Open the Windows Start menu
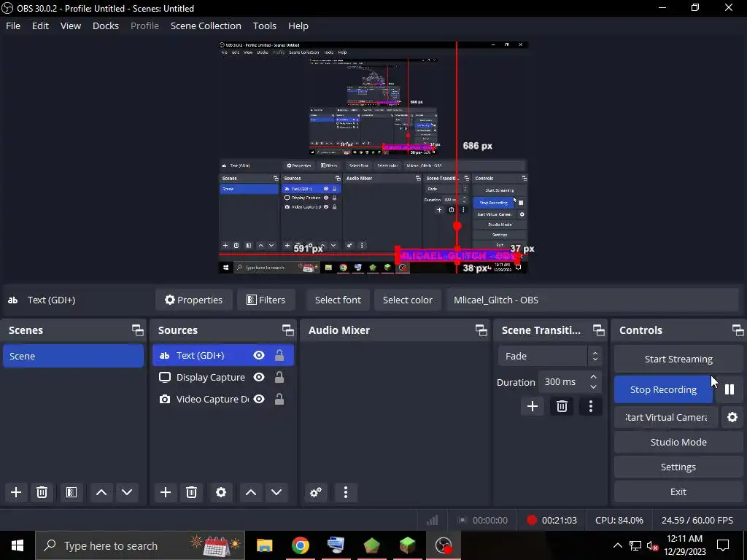This screenshot has height=560, width=747. click(18, 545)
